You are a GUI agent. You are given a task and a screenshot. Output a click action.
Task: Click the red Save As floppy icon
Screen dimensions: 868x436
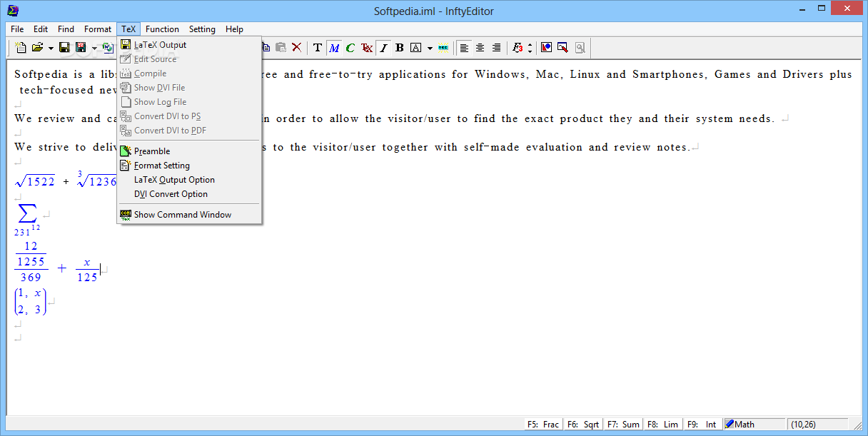pos(81,48)
